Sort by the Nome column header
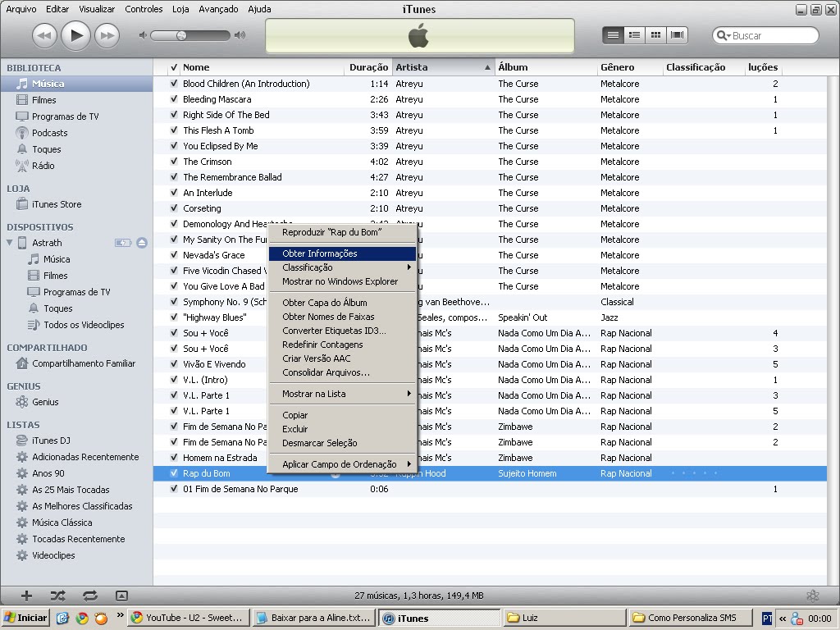 (x=262, y=67)
